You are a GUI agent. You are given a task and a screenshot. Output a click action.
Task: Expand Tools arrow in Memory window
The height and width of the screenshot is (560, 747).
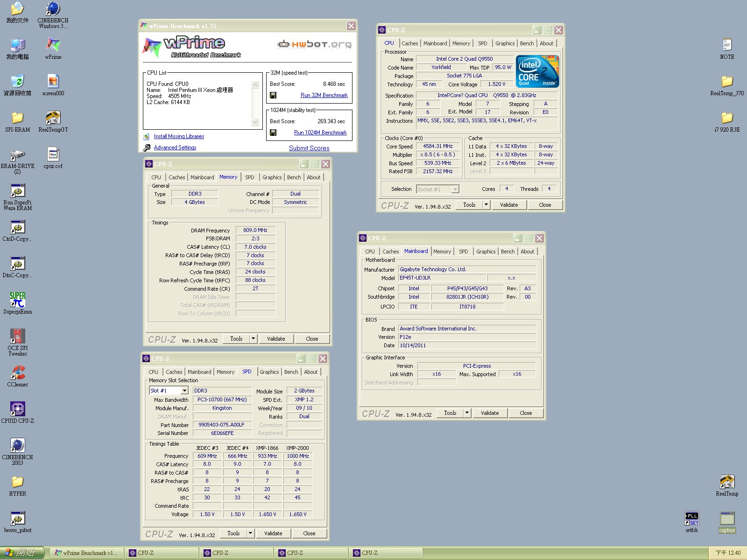(x=253, y=339)
